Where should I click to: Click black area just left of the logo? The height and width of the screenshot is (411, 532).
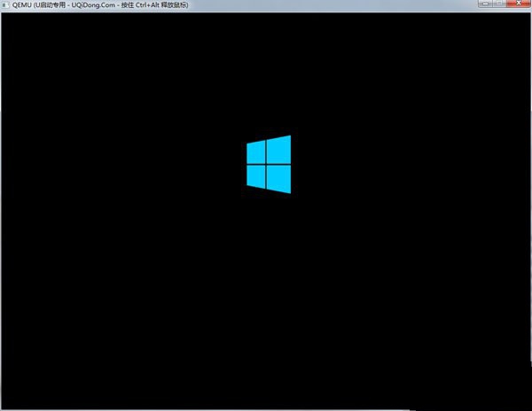(222, 163)
